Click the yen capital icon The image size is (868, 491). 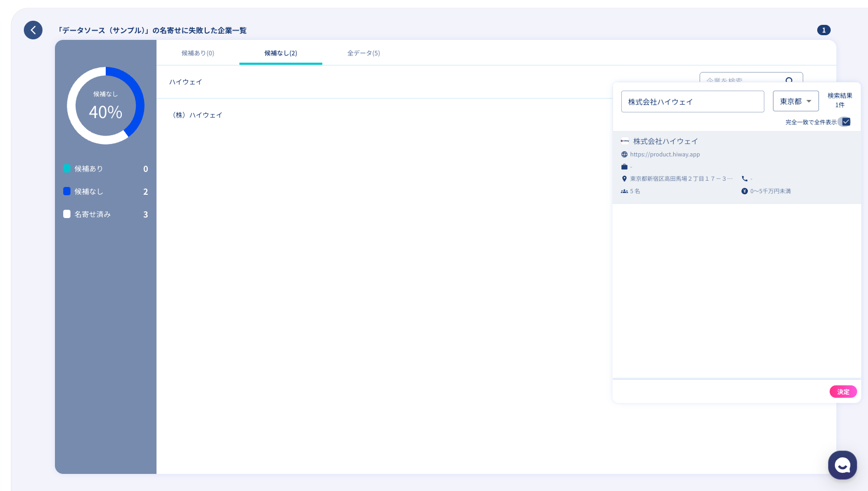coord(745,191)
